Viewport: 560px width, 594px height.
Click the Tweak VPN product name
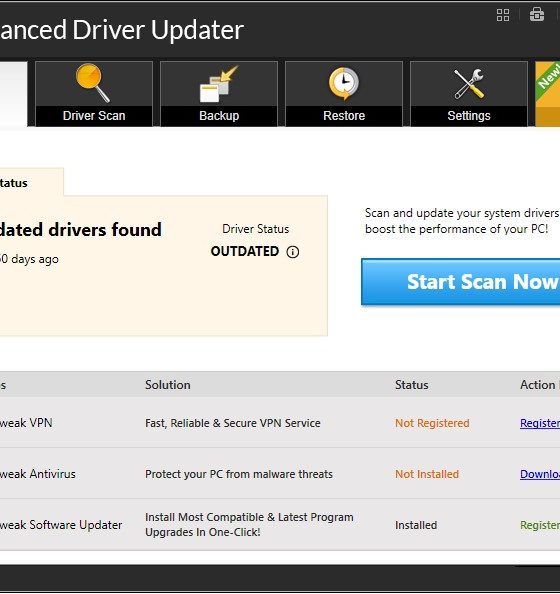(26, 423)
